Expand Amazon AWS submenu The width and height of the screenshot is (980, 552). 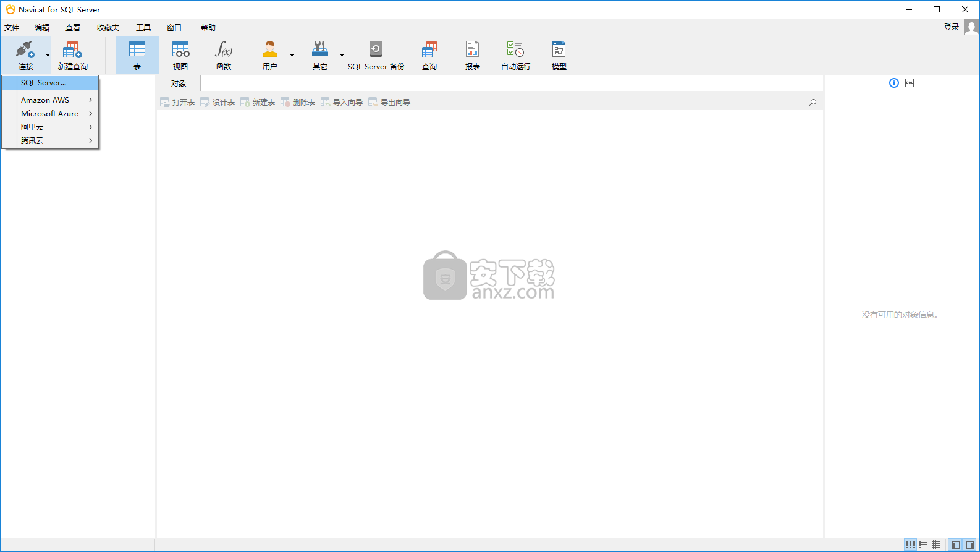click(50, 100)
